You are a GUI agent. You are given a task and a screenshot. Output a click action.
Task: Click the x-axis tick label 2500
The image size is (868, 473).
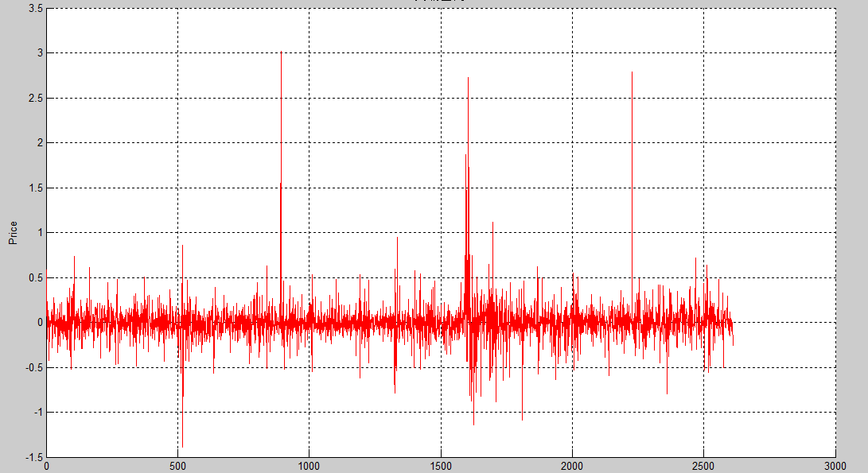(x=703, y=466)
